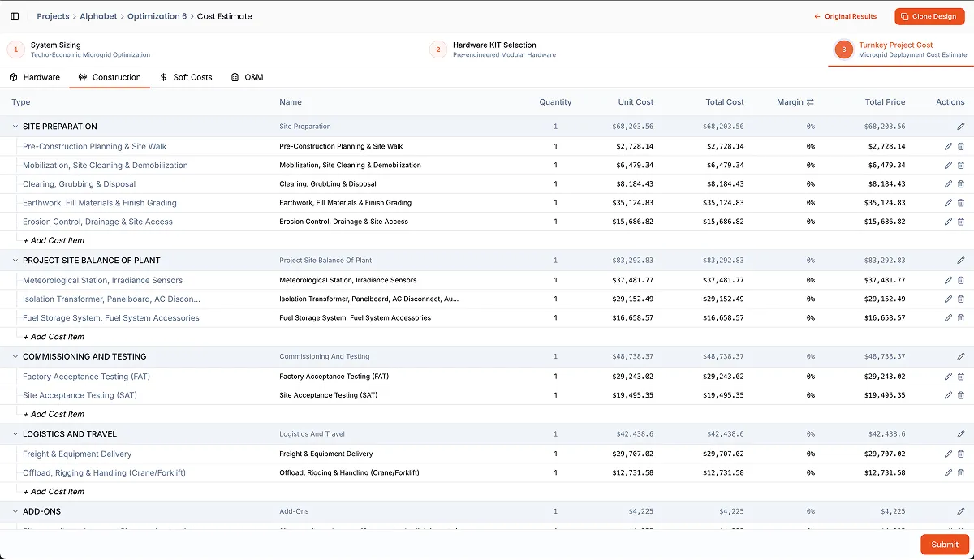Viewport: 974px width, 560px height.
Task: Collapse PROJECT SITE BALANCE OF PLANT section
Action: tap(15, 261)
